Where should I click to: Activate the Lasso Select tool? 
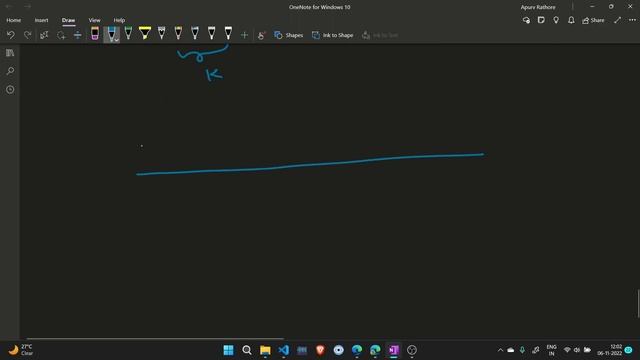(61, 35)
